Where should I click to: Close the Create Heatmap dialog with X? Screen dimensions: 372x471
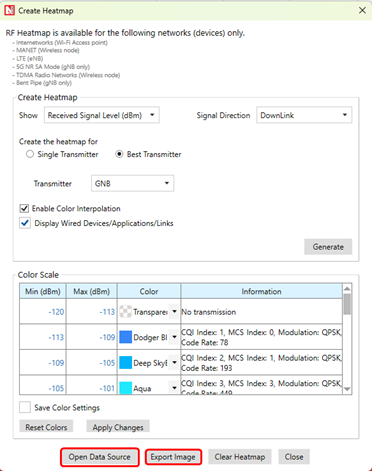coord(362,11)
